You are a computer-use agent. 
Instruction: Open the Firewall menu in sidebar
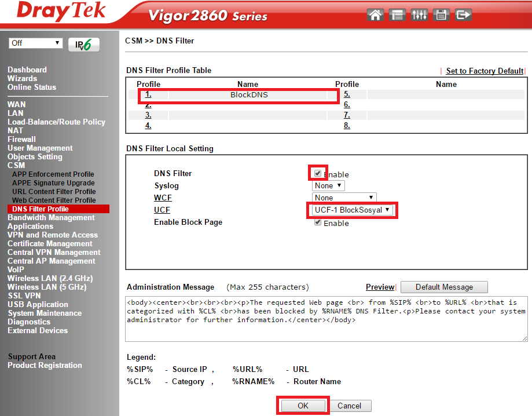21,139
